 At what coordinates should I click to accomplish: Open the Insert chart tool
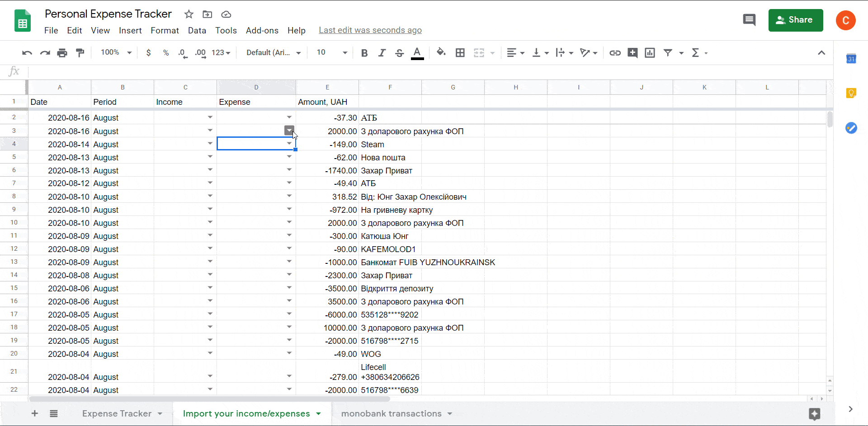[x=650, y=52]
